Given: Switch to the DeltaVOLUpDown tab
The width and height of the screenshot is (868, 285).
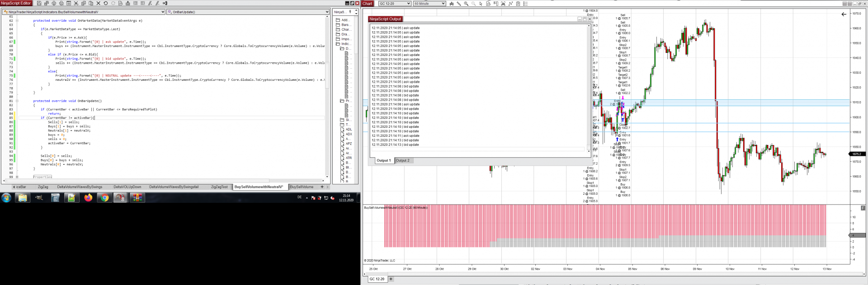Looking at the screenshot, I should (x=127, y=187).
